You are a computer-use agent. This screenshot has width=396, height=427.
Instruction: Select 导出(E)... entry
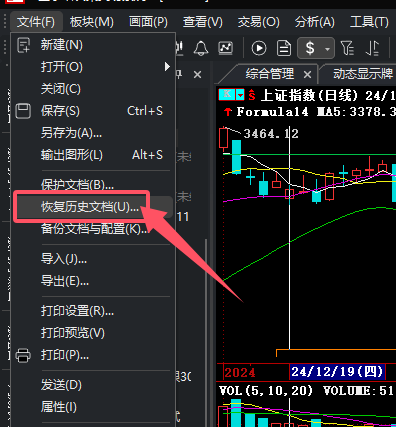[x=93, y=281]
